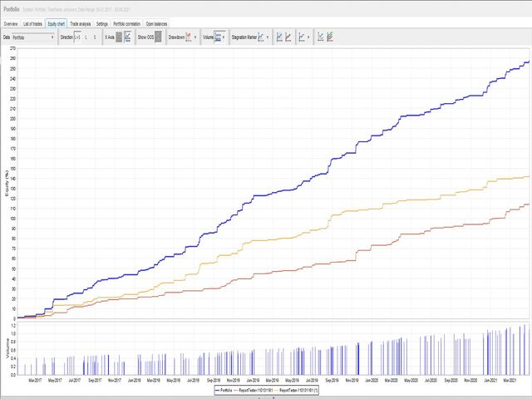Open the Data Portfolio dropdown
532x399 pixels.
pyautogui.click(x=33, y=37)
